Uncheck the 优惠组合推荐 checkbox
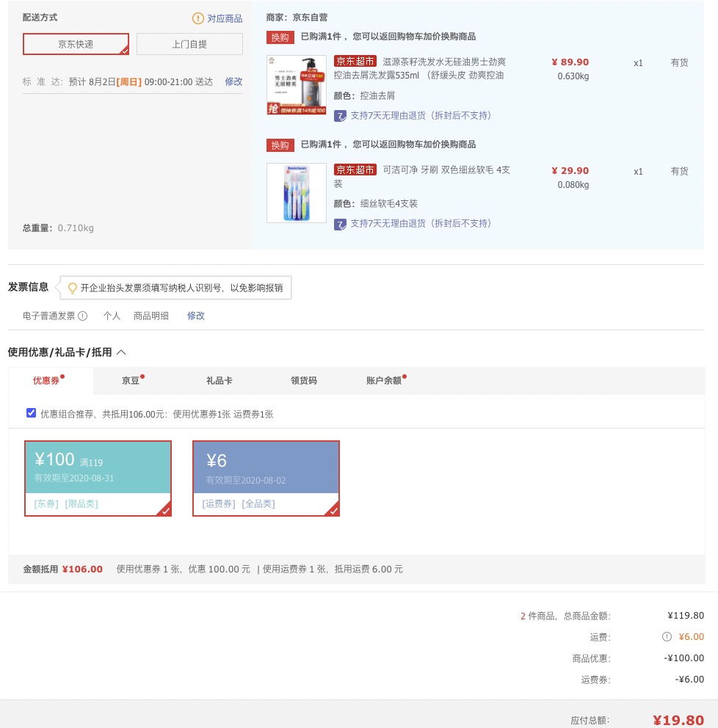This screenshot has width=718, height=728. tap(31, 412)
